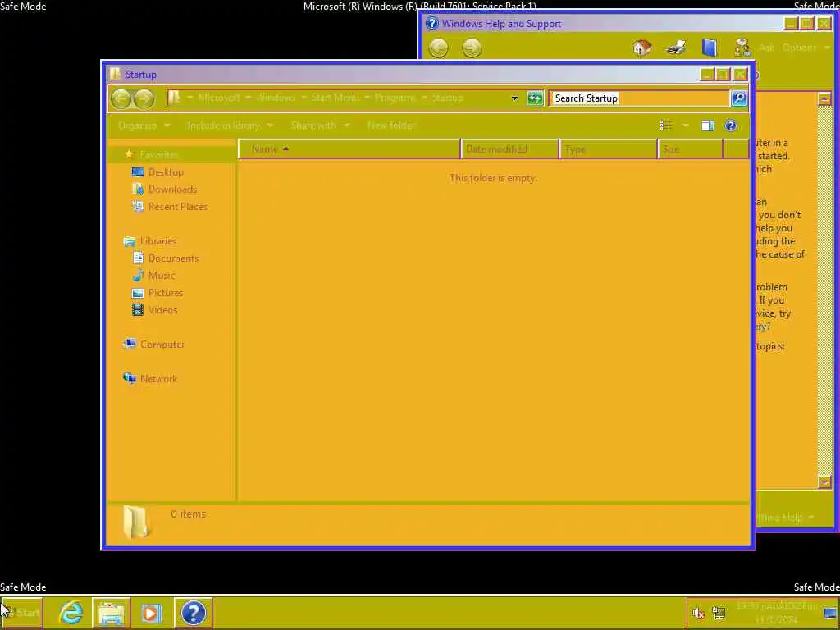Click Programs in address breadcrumb
Viewport: 840px width, 630px height.
click(x=395, y=98)
